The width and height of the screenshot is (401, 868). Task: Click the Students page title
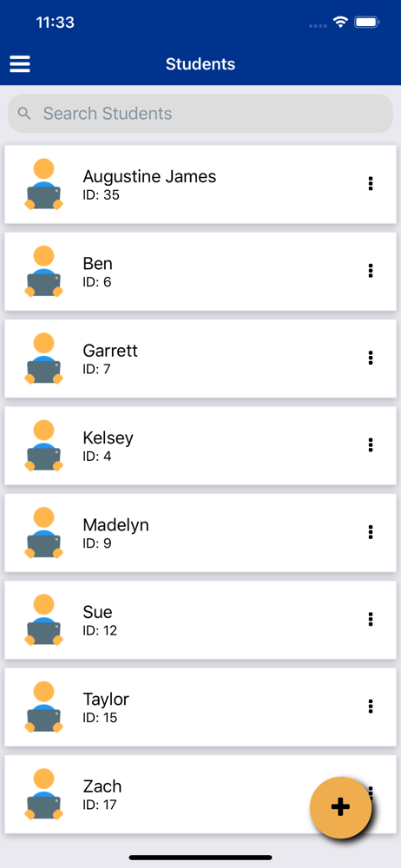pos(200,64)
